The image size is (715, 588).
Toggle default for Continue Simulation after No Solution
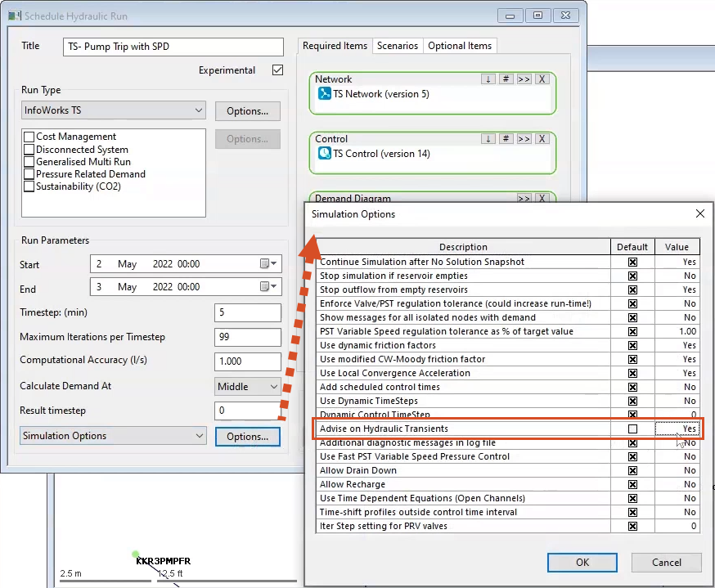tap(632, 262)
